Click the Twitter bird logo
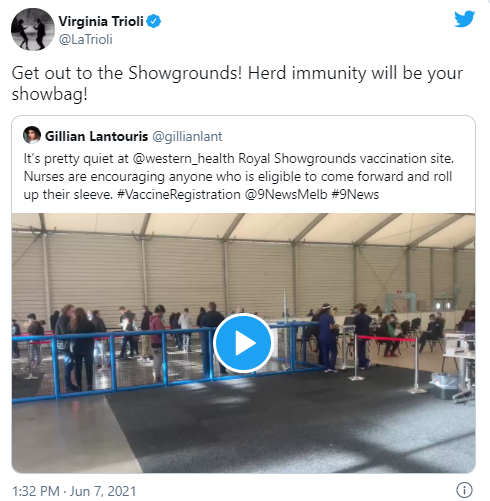The width and height of the screenshot is (490, 501). (x=464, y=19)
